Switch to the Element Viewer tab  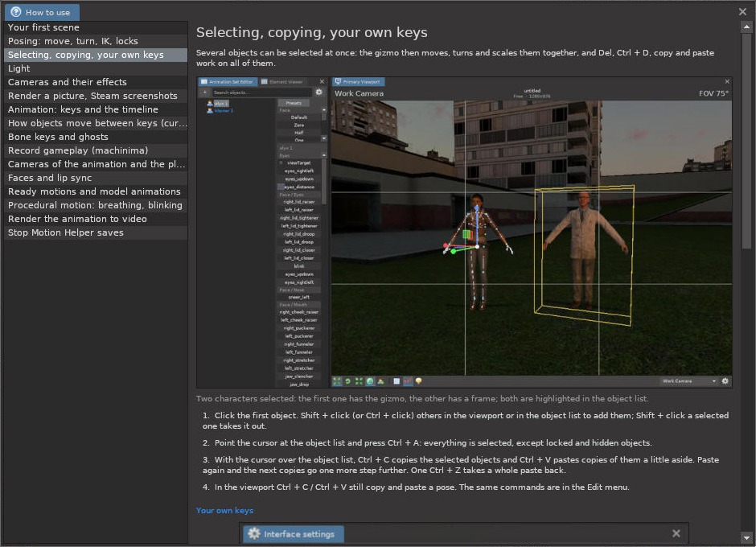282,82
